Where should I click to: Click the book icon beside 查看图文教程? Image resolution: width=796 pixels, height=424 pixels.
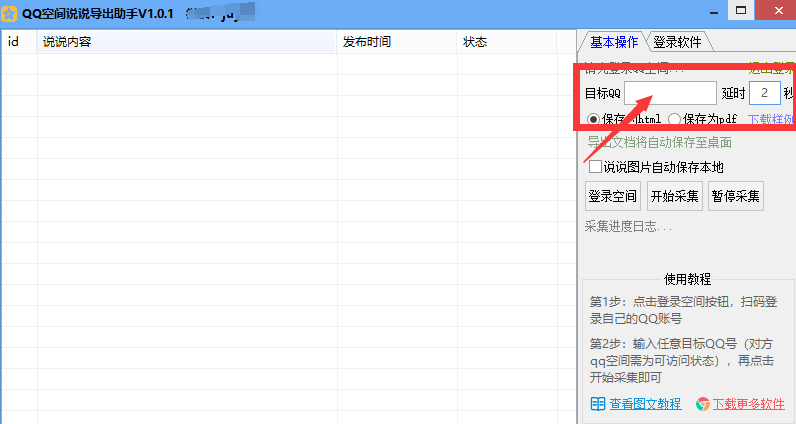click(598, 404)
